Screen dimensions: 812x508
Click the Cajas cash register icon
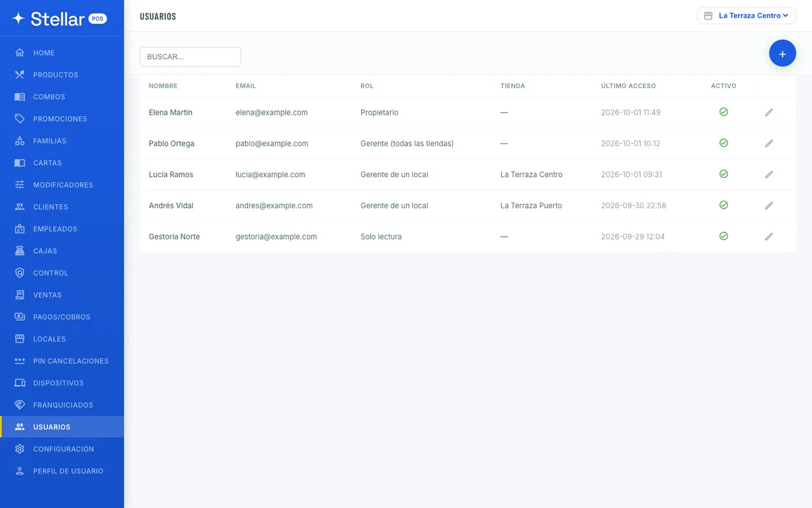20,251
